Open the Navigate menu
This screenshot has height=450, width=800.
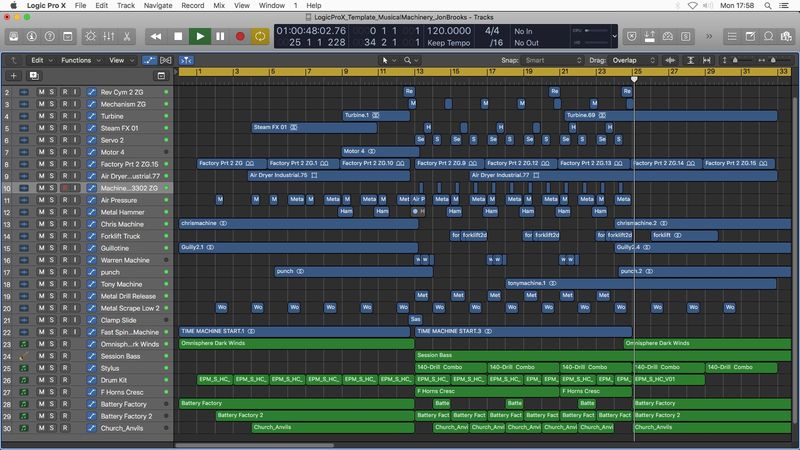tap(158, 5)
